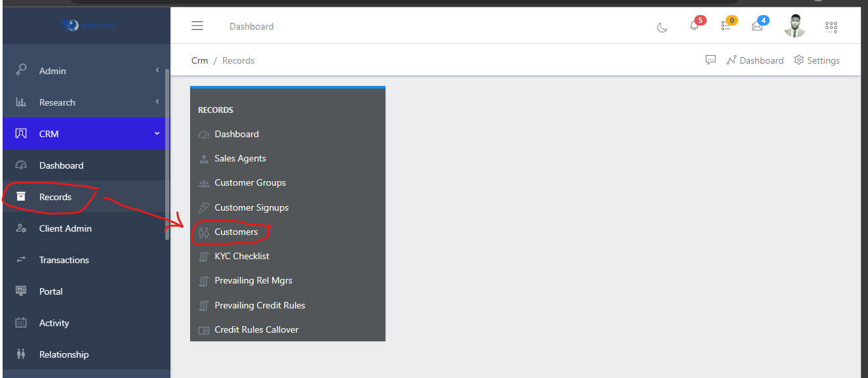Viewport: 868px width, 378px height.
Task: Open Customers in Records panel
Action: click(236, 232)
